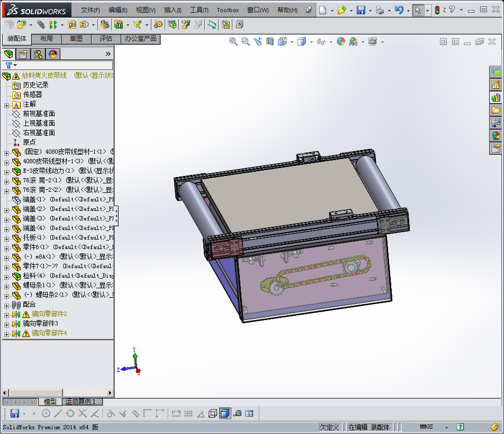Image resolution: width=504 pixels, height=434 pixels.
Task: Open the Print icon in title toolbar
Action: coord(379,10)
